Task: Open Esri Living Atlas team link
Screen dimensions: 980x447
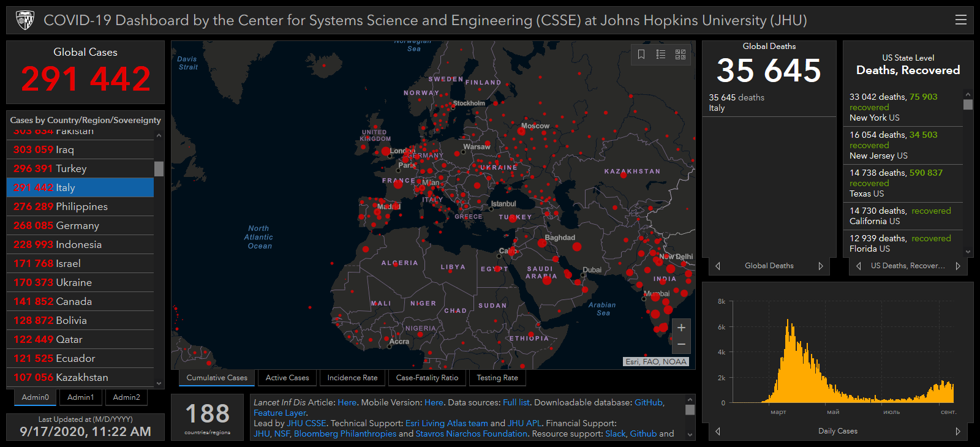Action: click(447, 423)
